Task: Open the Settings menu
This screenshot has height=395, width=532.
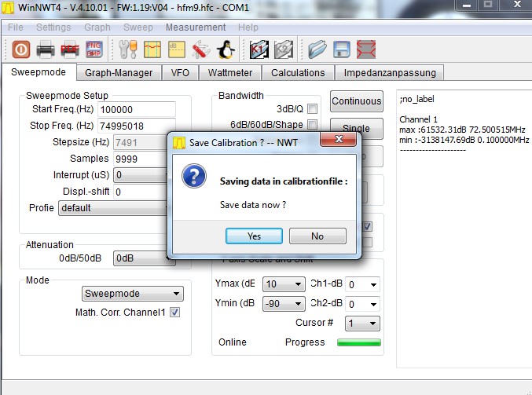Action: pos(53,27)
